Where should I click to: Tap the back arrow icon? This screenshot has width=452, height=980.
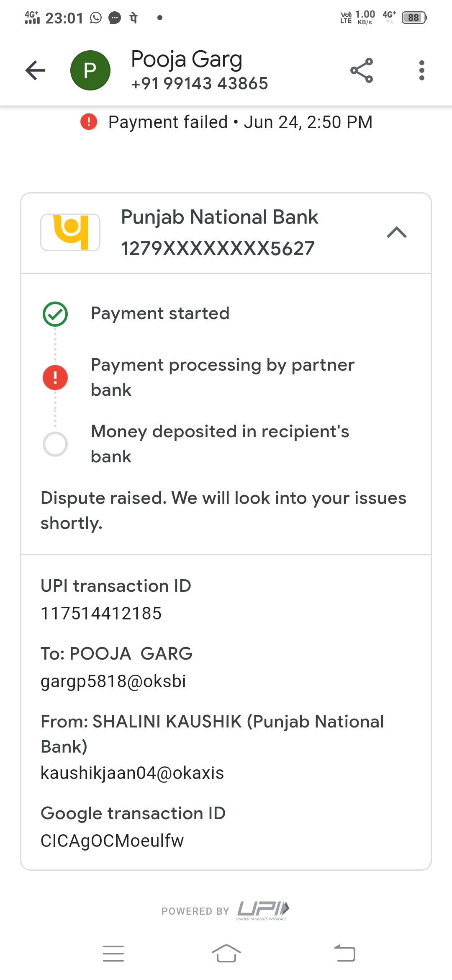pos(35,70)
